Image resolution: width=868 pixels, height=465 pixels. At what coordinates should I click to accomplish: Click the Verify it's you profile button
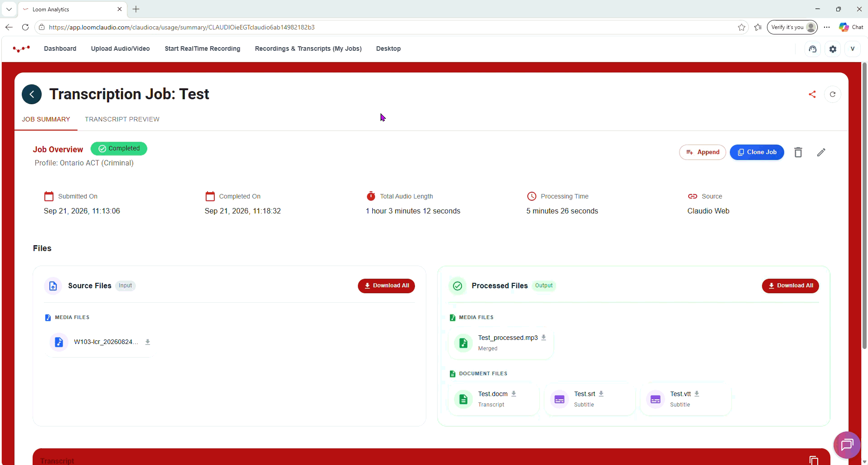pyautogui.click(x=792, y=27)
